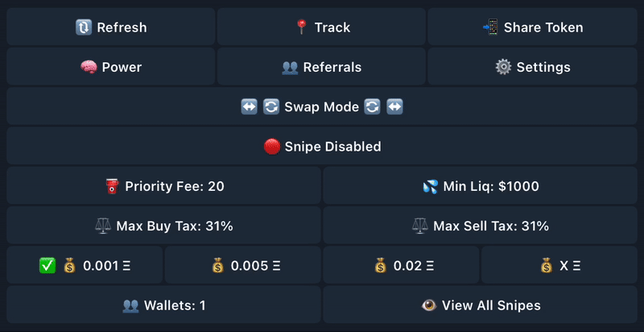Uncheck the green checkmark on 0.001 Ξ
This screenshot has height=332, width=644.
(x=47, y=266)
